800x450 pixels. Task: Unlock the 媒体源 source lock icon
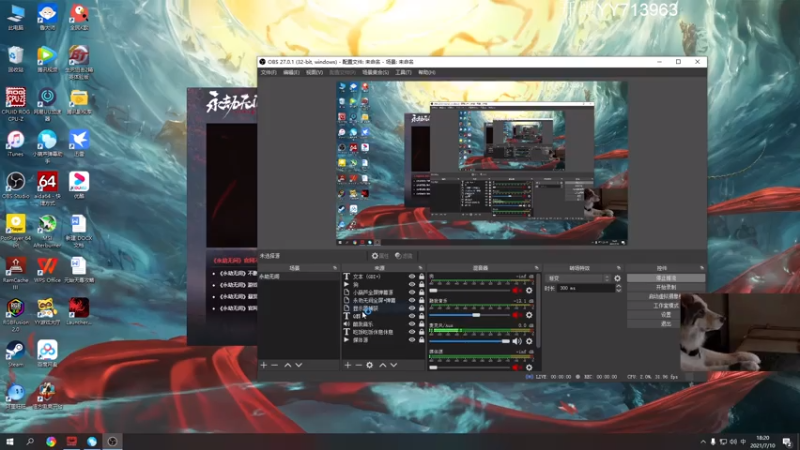(x=421, y=340)
